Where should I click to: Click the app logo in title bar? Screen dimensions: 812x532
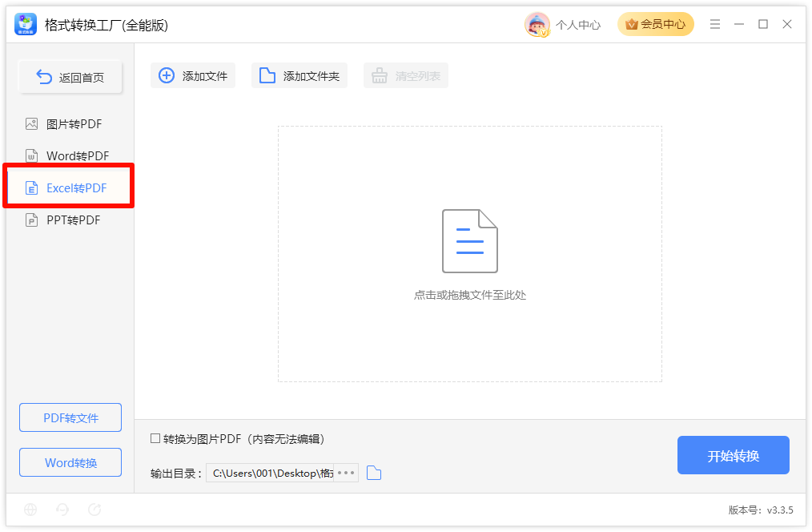tap(26, 24)
